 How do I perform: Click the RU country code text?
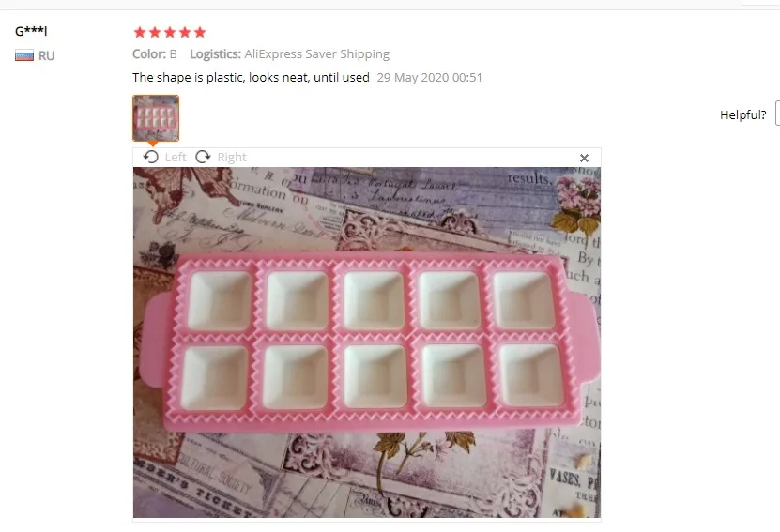coord(46,55)
